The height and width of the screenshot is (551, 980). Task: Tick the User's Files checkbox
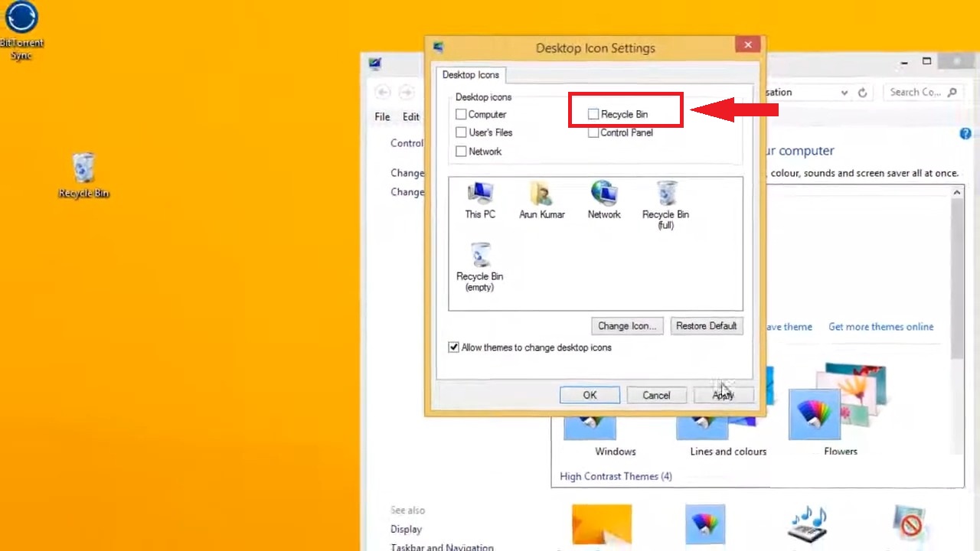461,133
